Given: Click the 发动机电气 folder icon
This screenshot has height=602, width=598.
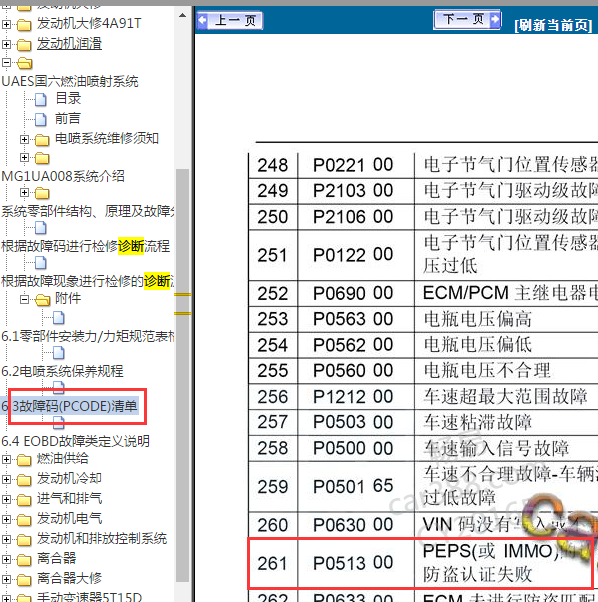Looking at the screenshot, I should 24,520.
